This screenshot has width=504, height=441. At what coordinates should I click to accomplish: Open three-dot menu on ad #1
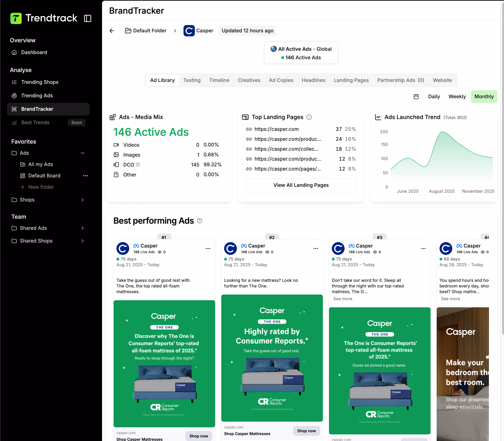[x=208, y=248]
